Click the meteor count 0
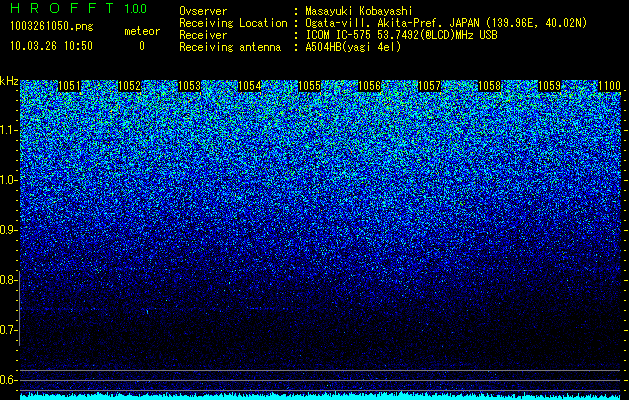Viewport: 629px width, 400px height. (142, 46)
